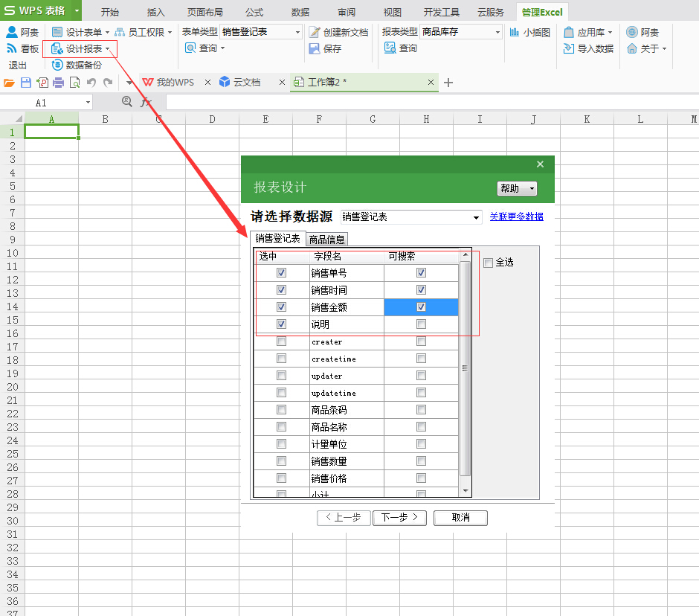Expand the 应用库 dropdown arrow
This screenshot has width=699, height=616.
click(611, 33)
